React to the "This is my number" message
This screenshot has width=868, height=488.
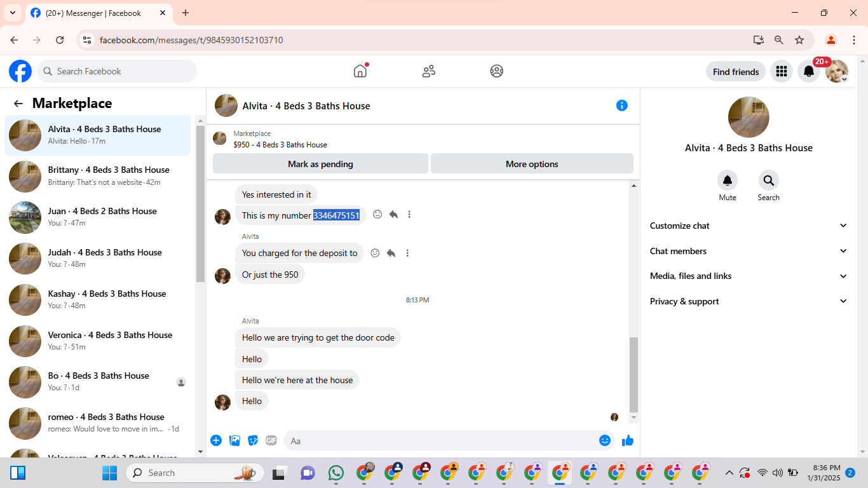pyautogui.click(x=377, y=215)
